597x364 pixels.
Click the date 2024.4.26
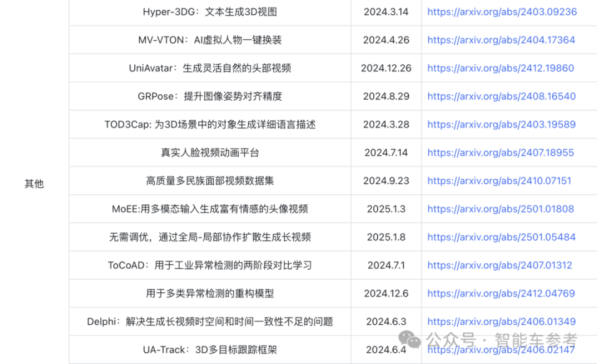[x=386, y=40]
